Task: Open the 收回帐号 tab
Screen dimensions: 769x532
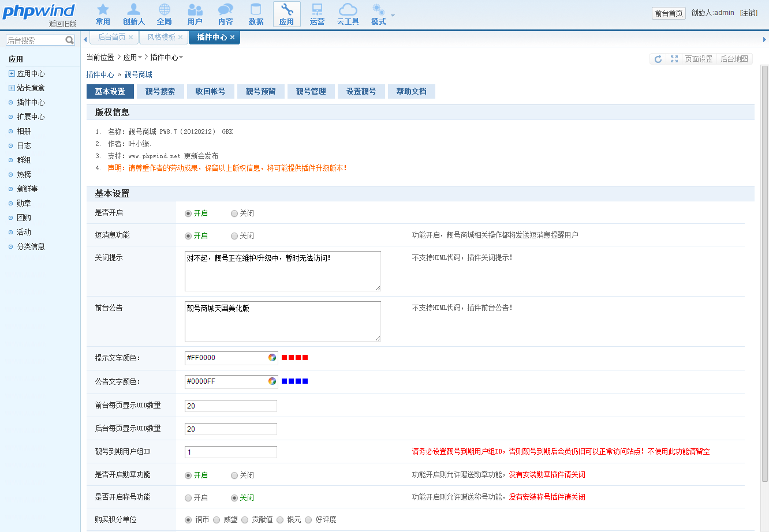Action: pos(210,92)
